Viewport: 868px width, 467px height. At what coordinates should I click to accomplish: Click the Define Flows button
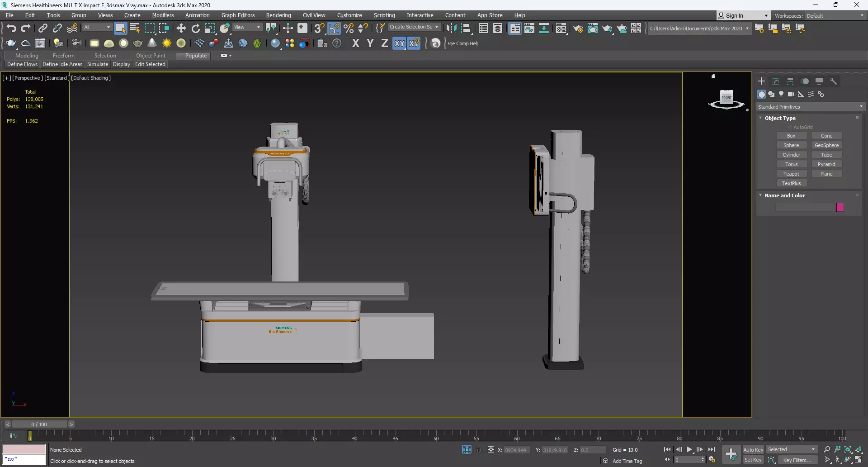[23, 64]
